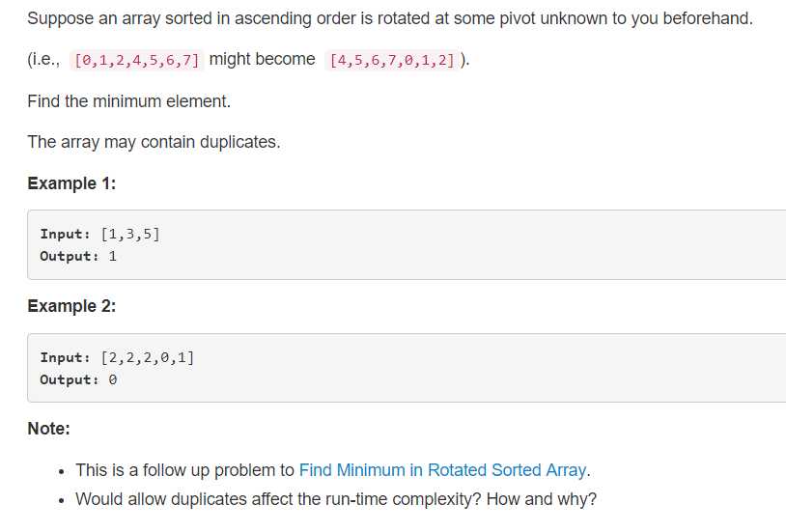The image size is (786, 532).
Task: Click the [4,5,6,7,0,1,2] inline code snippet
Action: pyautogui.click(x=392, y=60)
